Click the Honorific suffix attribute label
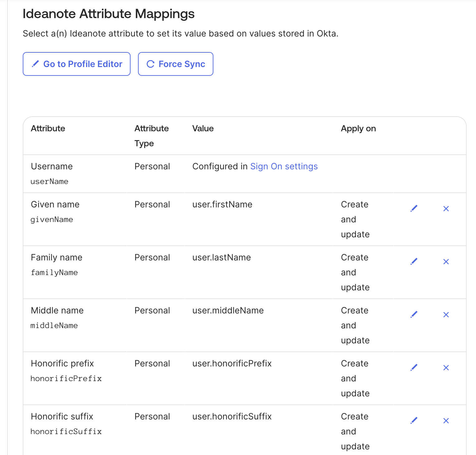This screenshot has height=455, width=476. pyautogui.click(x=62, y=417)
